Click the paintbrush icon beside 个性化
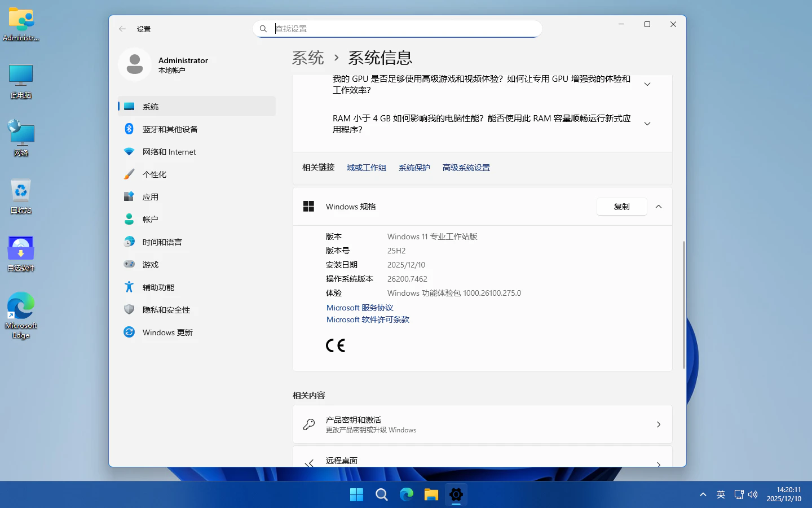This screenshot has width=812, height=508. [x=129, y=174]
